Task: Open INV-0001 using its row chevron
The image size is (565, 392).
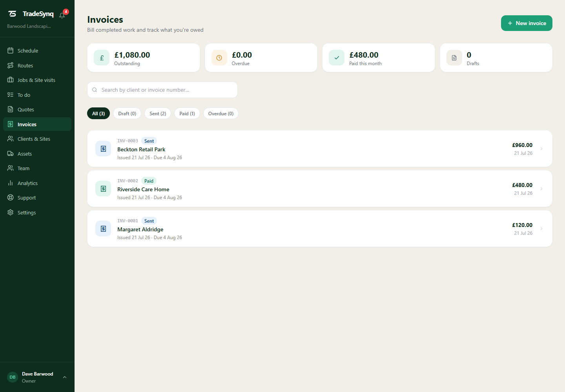Action: coord(541,229)
